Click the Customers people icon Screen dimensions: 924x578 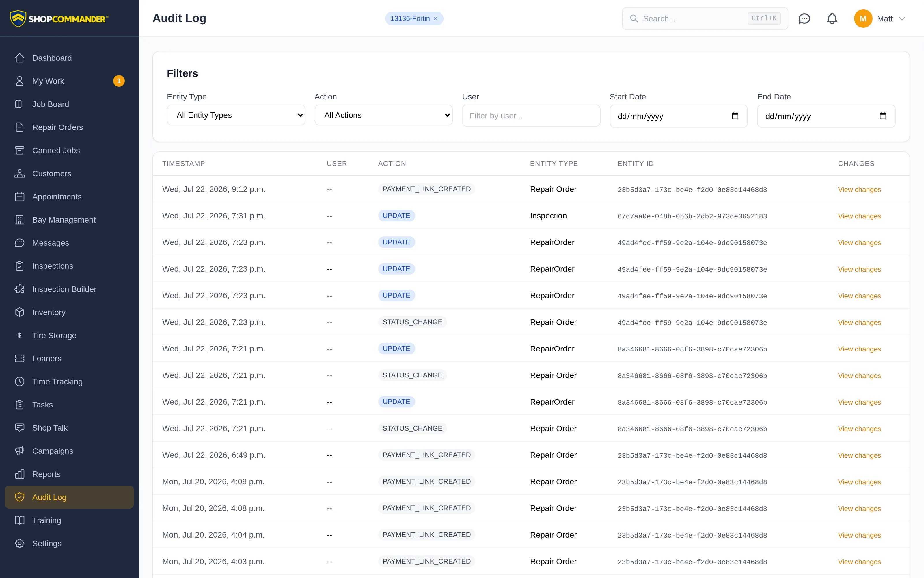(19, 174)
